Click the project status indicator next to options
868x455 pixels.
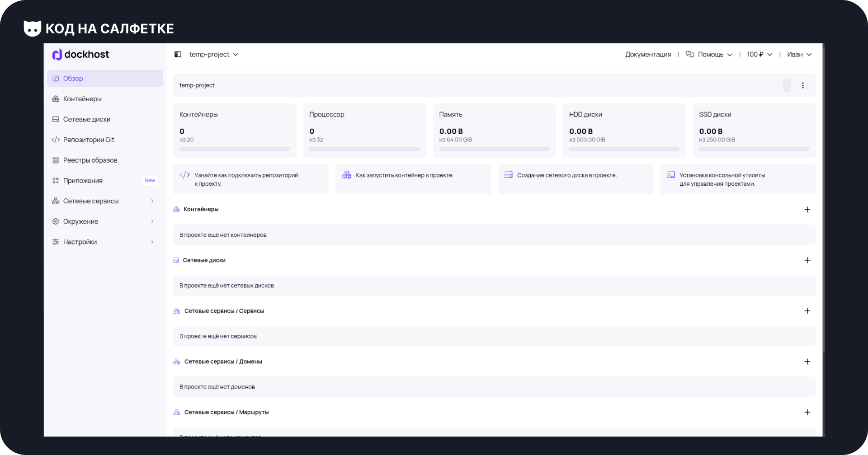(x=787, y=85)
